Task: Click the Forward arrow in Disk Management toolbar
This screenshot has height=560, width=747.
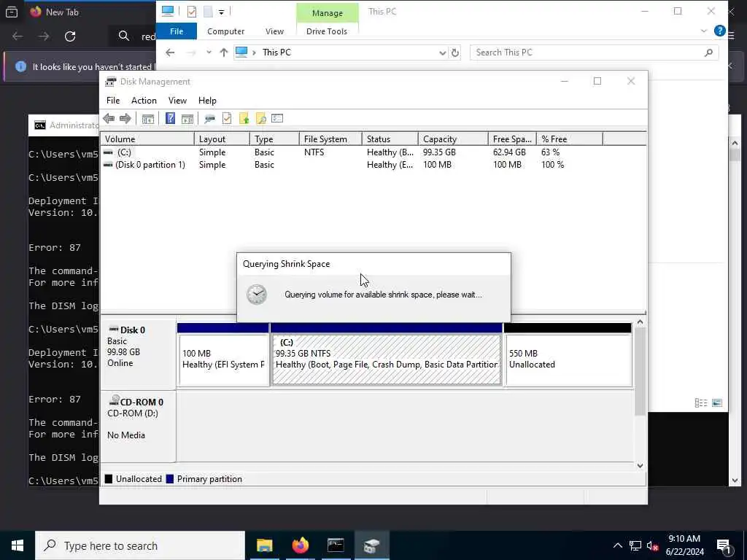Action: [x=125, y=119]
